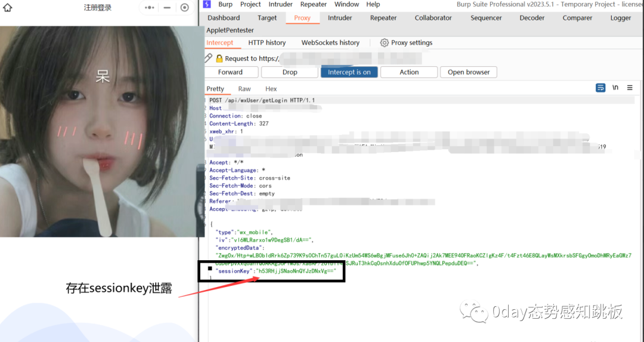Switch to the Intruder tool tab
Screen dimensions: 644x342
(340, 18)
